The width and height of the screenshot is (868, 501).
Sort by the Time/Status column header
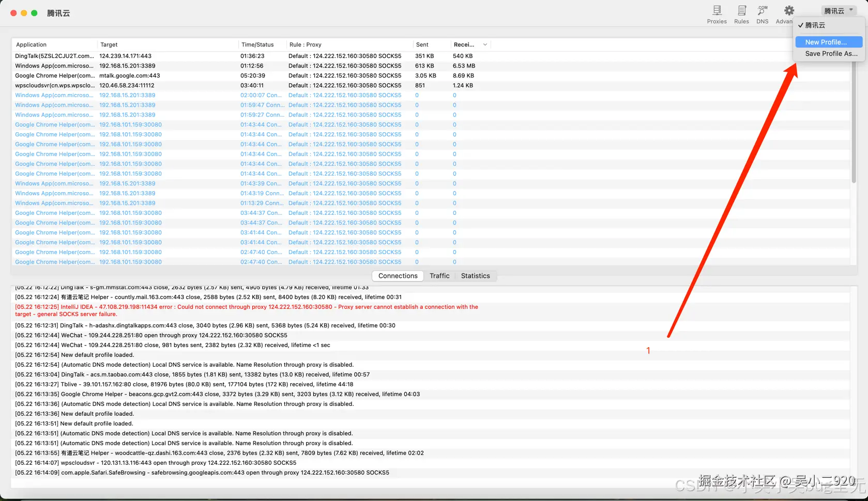tap(262, 44)
